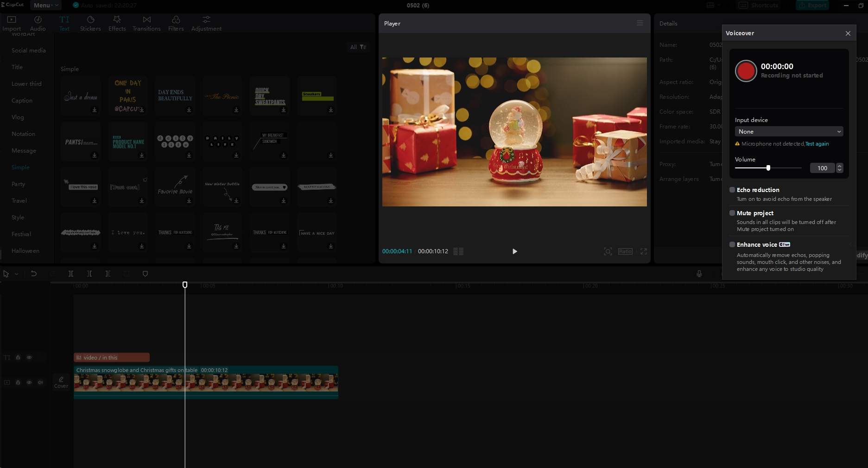868x468 pixels.
Task: Hide the main video track with eye icon
Action: (x=29, y=382)
